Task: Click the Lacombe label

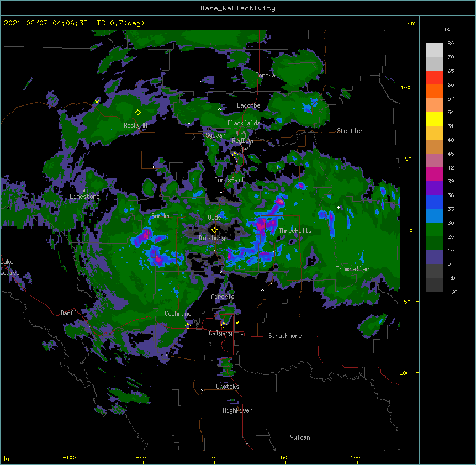Action: tap(248, 105)
